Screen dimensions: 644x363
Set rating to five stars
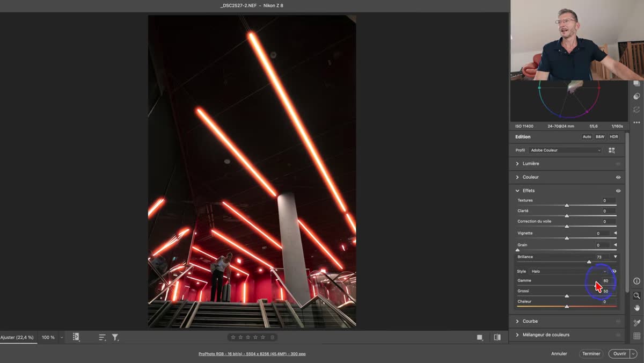[x=263, y=337]
